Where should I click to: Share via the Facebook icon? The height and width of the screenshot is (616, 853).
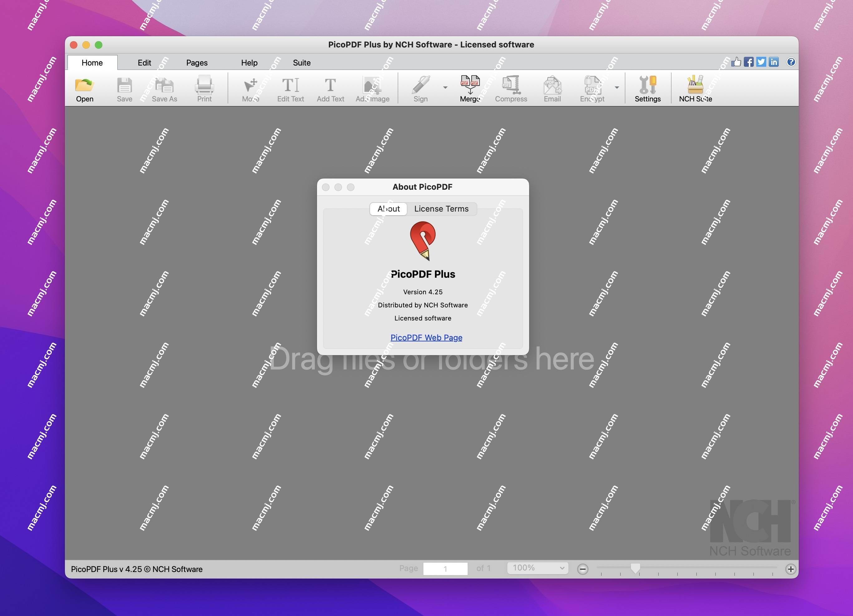point(748,62)
